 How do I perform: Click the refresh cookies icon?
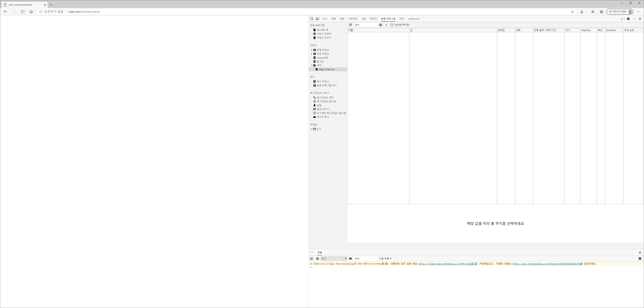[350, 25]
